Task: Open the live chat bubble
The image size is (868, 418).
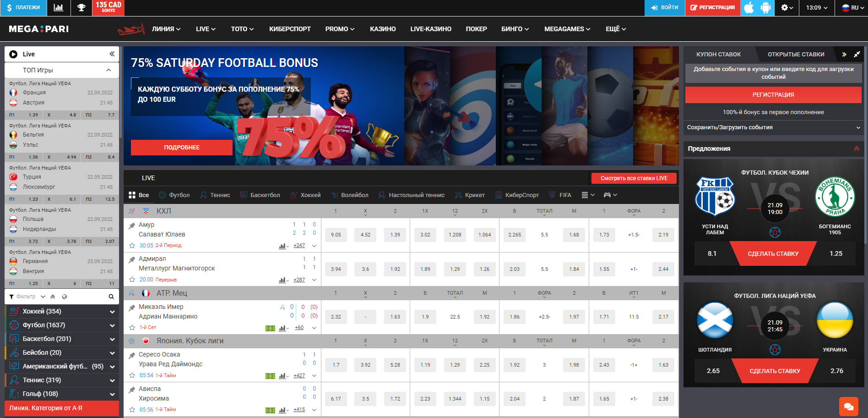Action: [848, 407]
